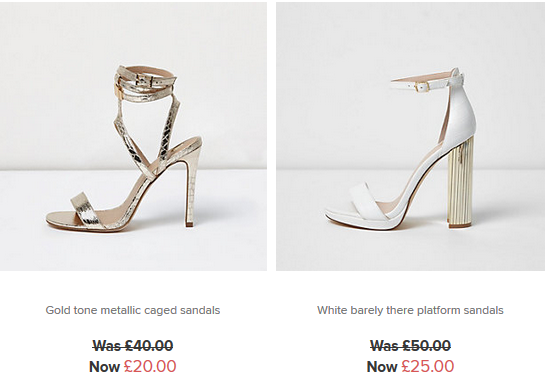Open the white platform sandals product image
Screen dimensions: 549x392
[410, 136]
